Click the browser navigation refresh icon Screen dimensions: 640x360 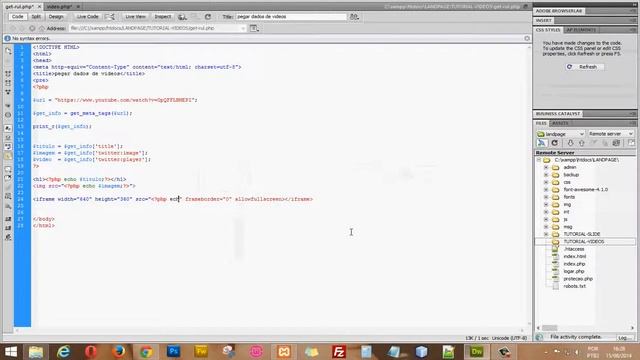tap(32, 28)
